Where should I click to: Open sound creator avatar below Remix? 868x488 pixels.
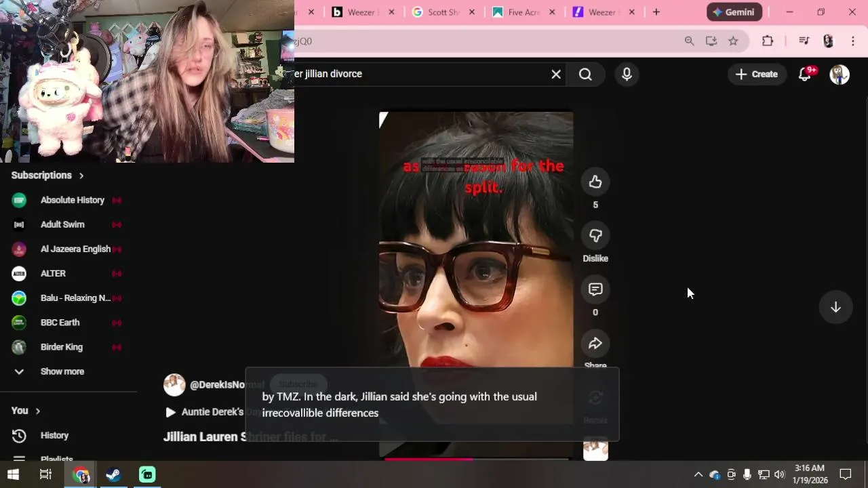point(595,449)
